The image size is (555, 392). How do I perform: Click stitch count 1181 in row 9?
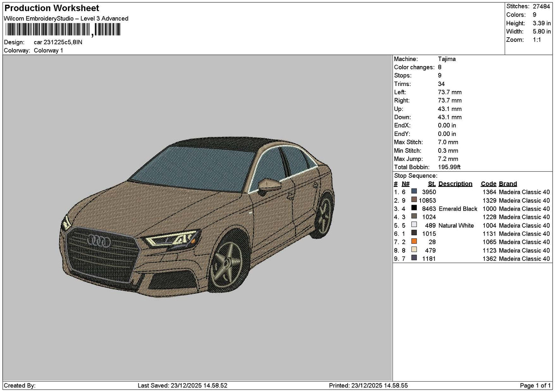pos(429,259)
